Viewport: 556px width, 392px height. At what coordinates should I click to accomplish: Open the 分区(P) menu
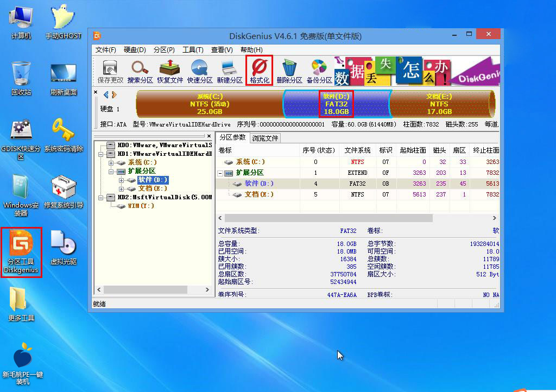tap(164, 49)
